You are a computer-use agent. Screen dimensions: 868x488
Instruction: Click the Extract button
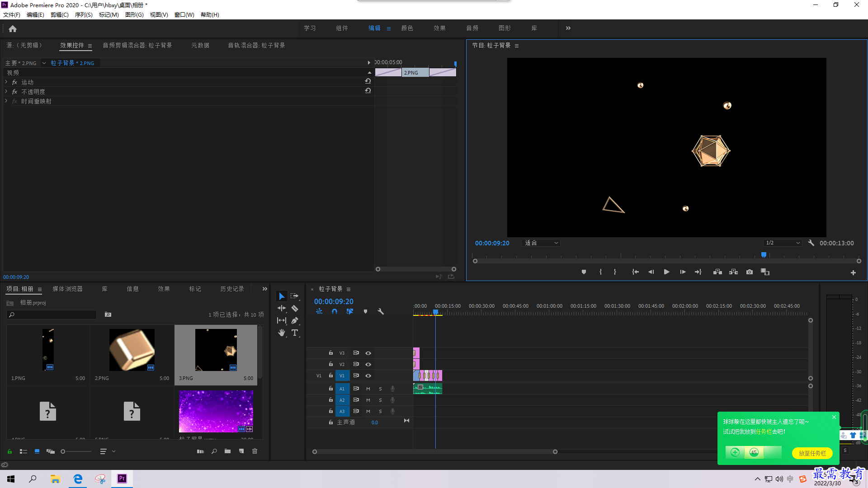tap(733, 272)
